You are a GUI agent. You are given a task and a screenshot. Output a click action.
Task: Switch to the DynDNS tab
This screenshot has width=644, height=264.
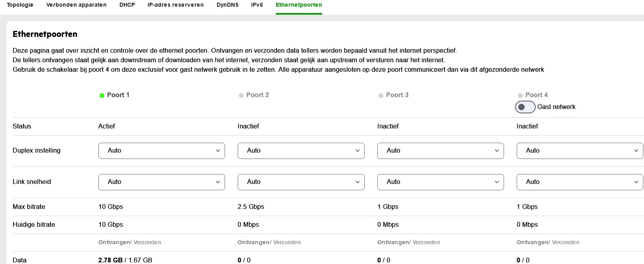227,5
